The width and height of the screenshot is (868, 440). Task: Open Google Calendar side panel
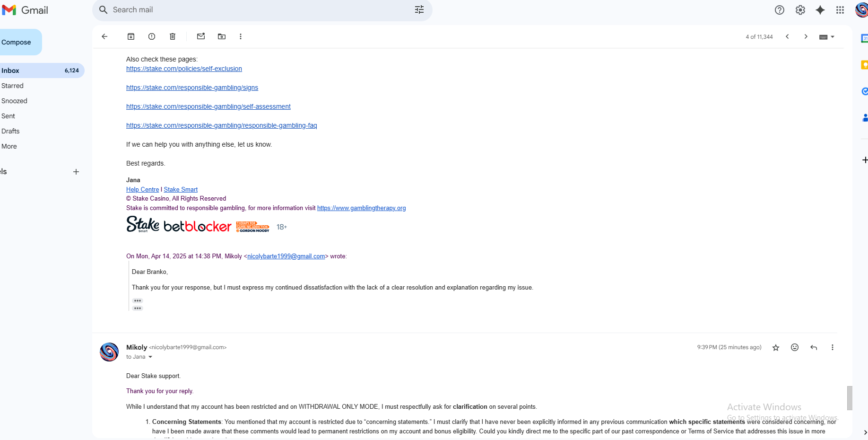[865, 38]
